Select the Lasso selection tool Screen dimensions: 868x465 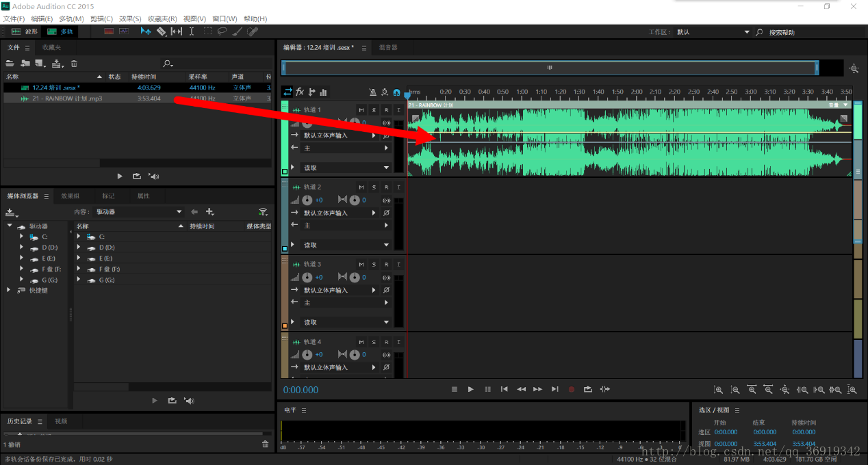pos(222,31)
